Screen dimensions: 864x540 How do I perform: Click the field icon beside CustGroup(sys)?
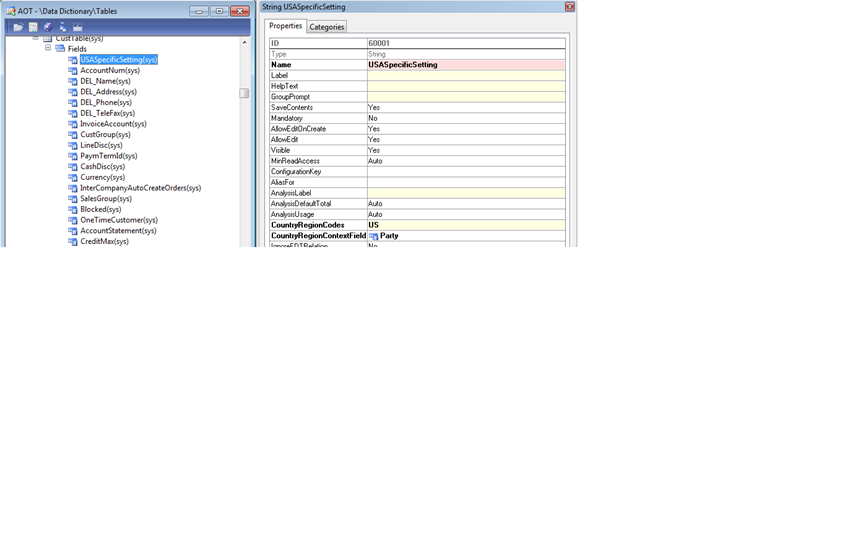tap(73, 134)
